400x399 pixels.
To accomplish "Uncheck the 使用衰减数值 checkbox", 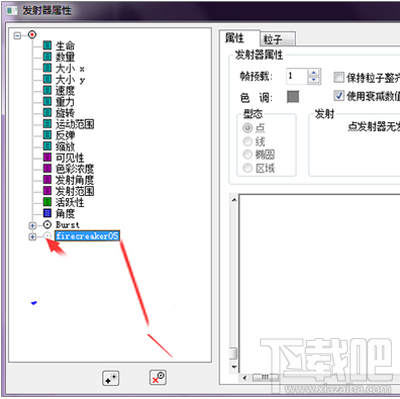I will pyautogui.click(x=339, y=96).
